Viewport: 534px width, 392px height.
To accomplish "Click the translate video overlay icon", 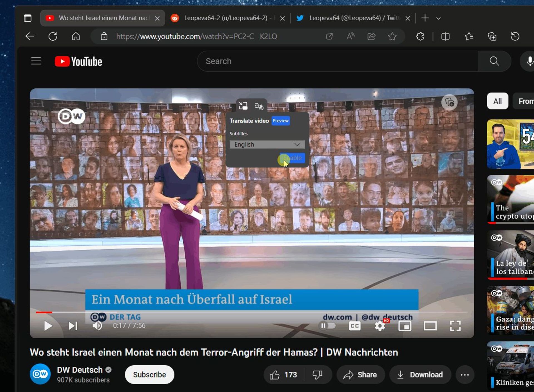I will (x=259, y=106).
